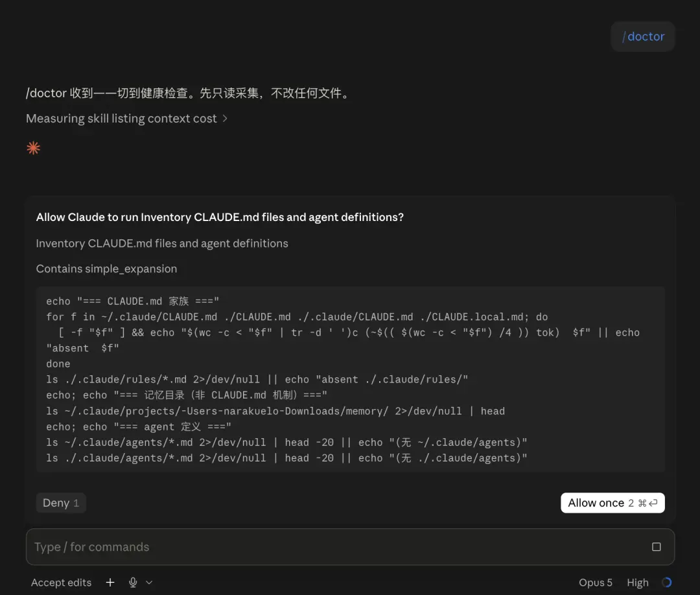Click the microphone voice input icon
This screenshot has height=595, width=700.
pyautogui.click(x=133, y=583)
